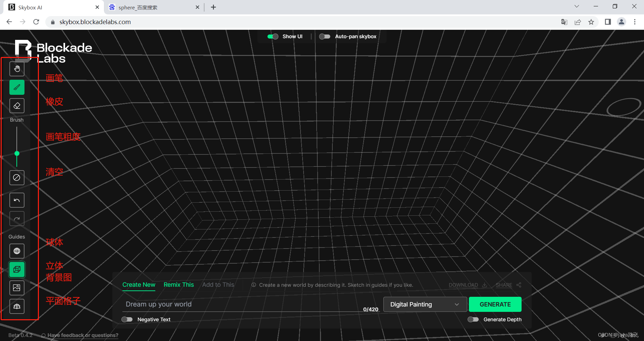The width and height of the screenshot is (644, 341).
Task: Open the Have feedback or questions link
Action: (x=83, y=335)
